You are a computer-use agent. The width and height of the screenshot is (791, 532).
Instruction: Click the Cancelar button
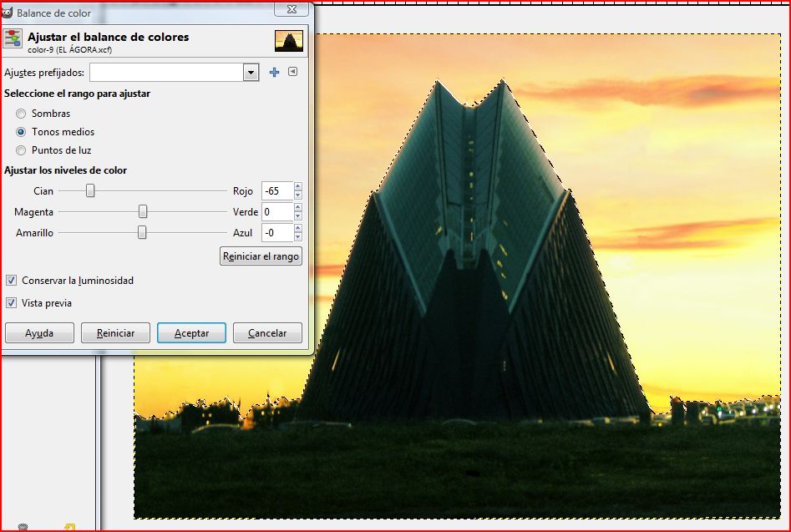pos(267,333)
